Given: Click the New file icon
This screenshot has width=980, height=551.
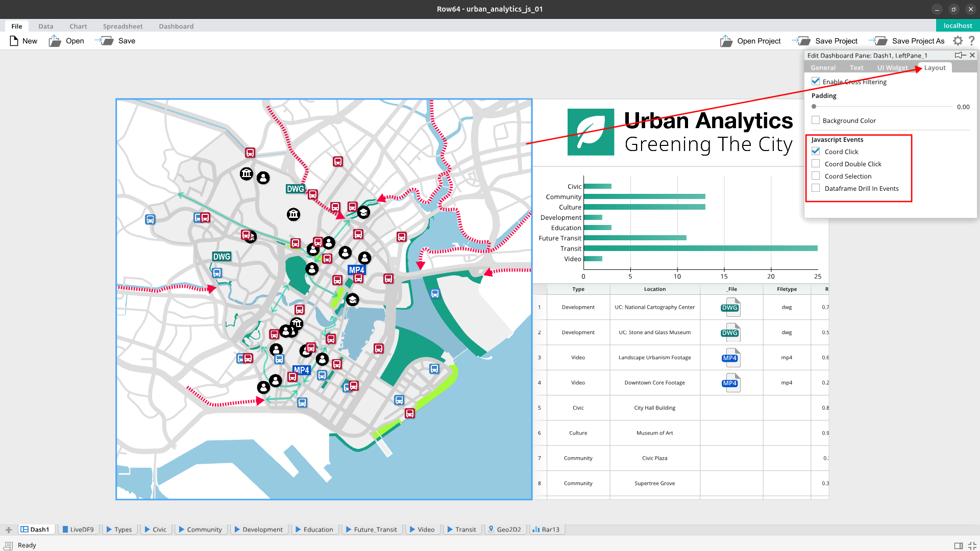Looking at the screenshot, I should (x=14, y=41).
